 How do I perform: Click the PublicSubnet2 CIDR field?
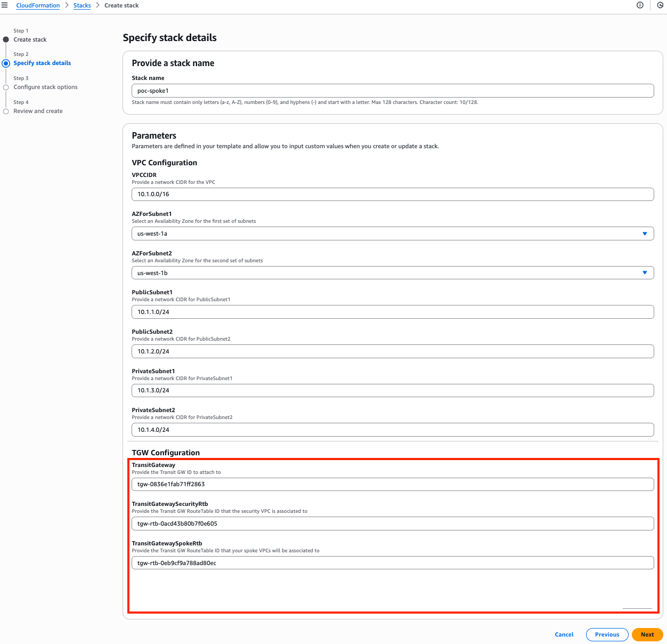[393, 351]
